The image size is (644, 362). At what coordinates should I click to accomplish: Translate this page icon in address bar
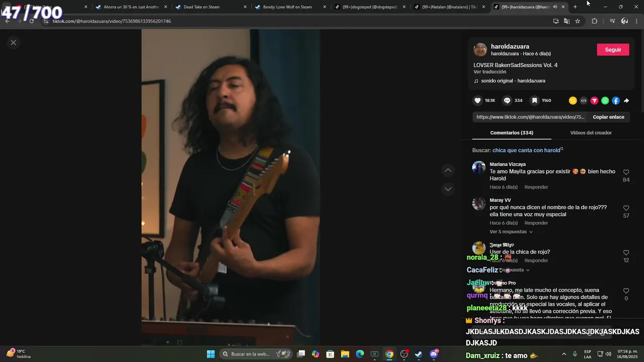(x=567, y=21)
